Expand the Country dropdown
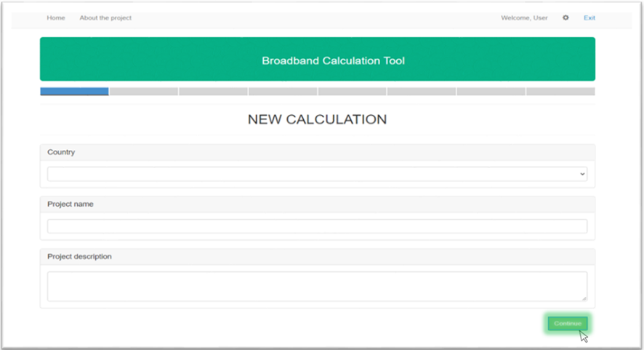The height and width of the screenshot is (350, 644). click(317, 175)
